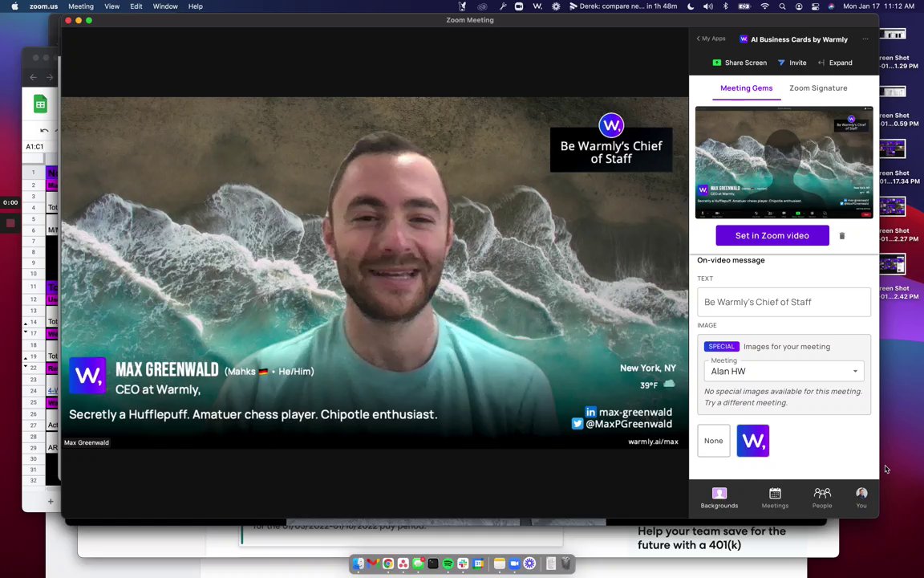Open the Meeting dropdown showing Alan HW
Image resolution: width=924 pixels, height=578 pixels.
click(x=784, y=371)
